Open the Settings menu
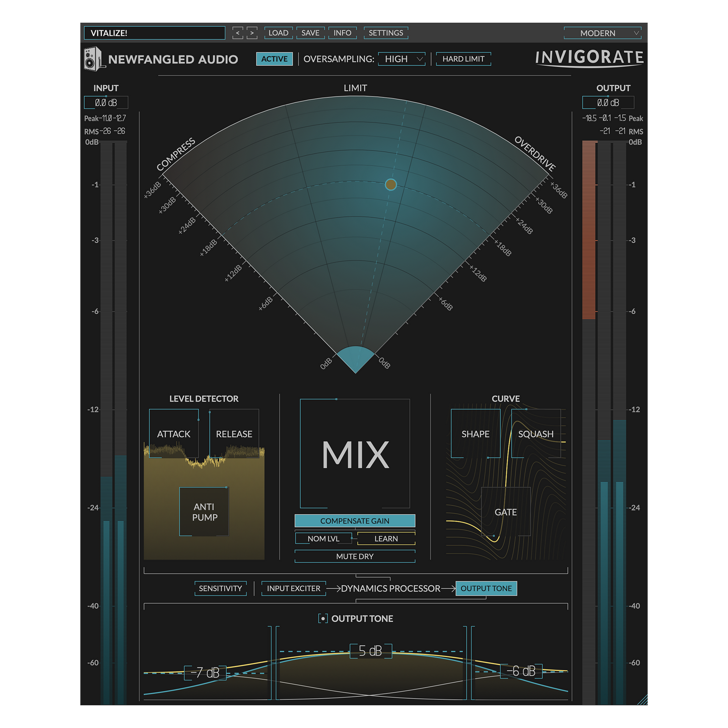The image size is (728, 728). pyautogui.click(x=385, y=33)
